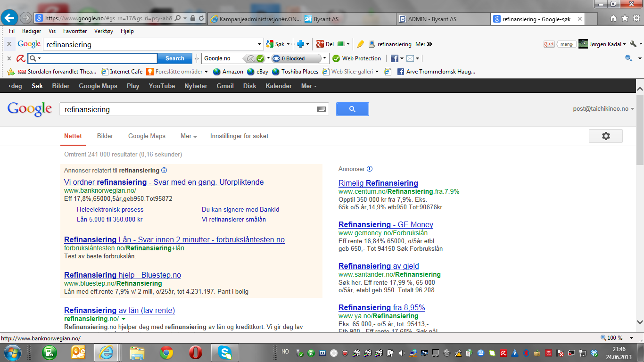Image resolution: width=644 pixels, height=362 pixels.
Task: Open Google Chrome from the taskbar
Action: (x=166, y=353)
